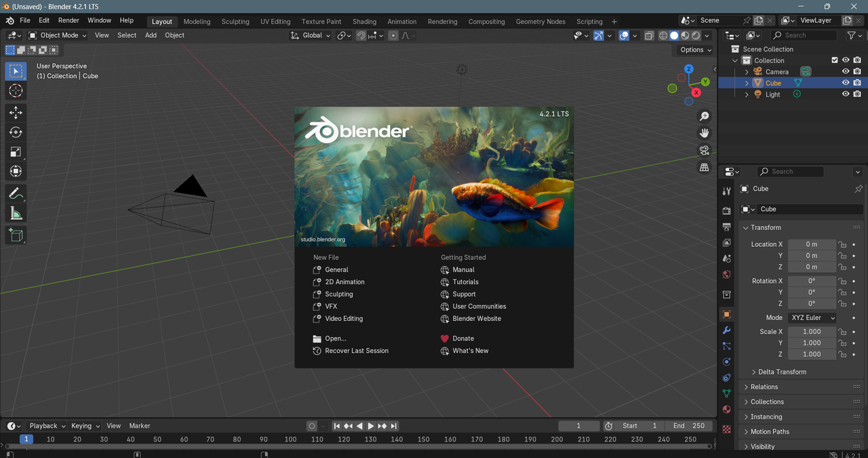Click the outliner Search field

(805, 35)
